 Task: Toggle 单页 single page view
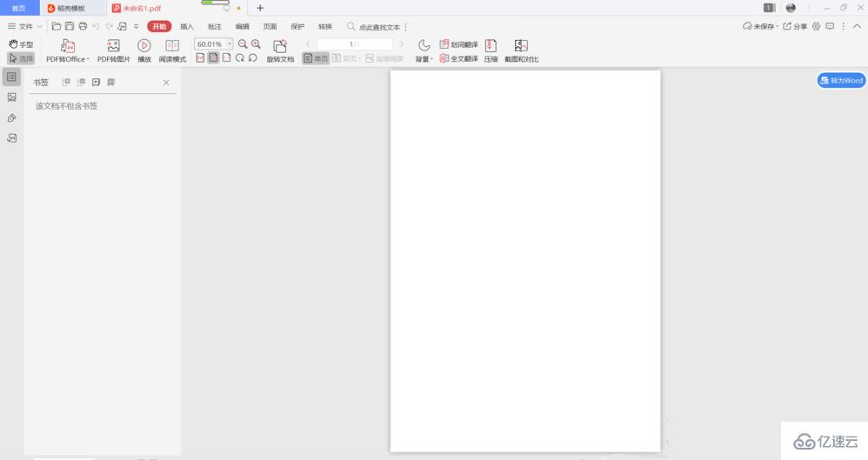tap(316, 58)
